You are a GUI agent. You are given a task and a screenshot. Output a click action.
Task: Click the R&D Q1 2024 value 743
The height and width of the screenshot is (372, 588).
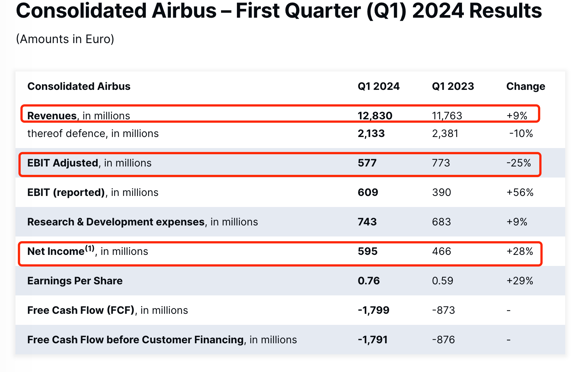pos(367,222)
